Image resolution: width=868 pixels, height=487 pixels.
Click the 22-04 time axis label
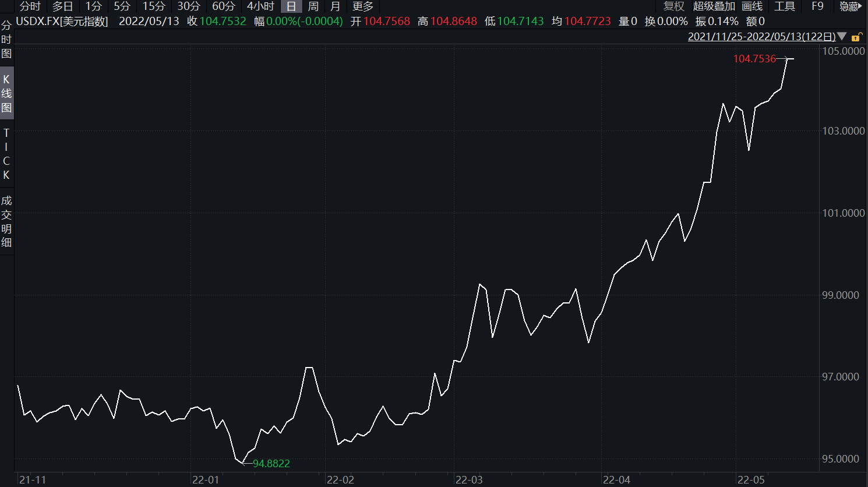(x=617, y=480)
